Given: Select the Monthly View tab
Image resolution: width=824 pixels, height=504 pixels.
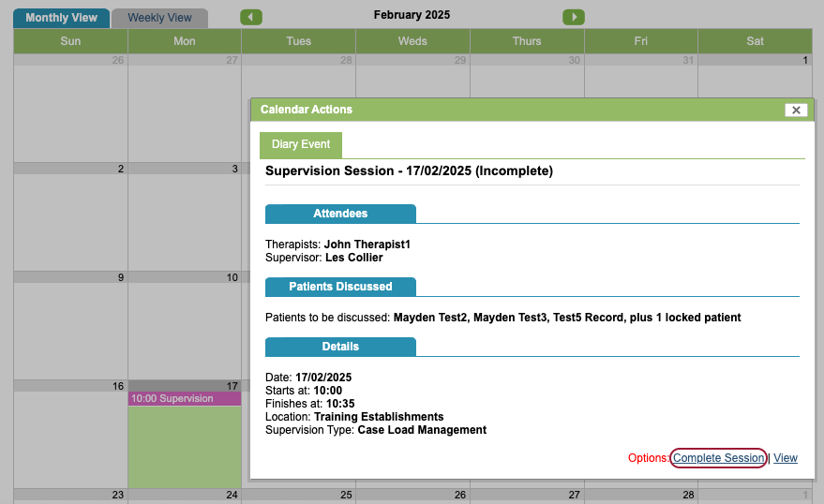Looking at the screenshot, I should pos(61,18).
